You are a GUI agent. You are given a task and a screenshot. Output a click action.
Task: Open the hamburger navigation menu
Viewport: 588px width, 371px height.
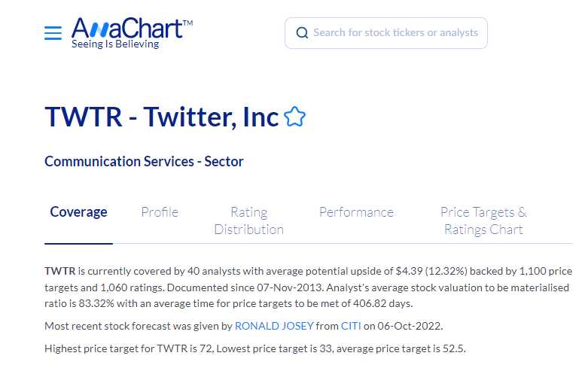point(53,33)
